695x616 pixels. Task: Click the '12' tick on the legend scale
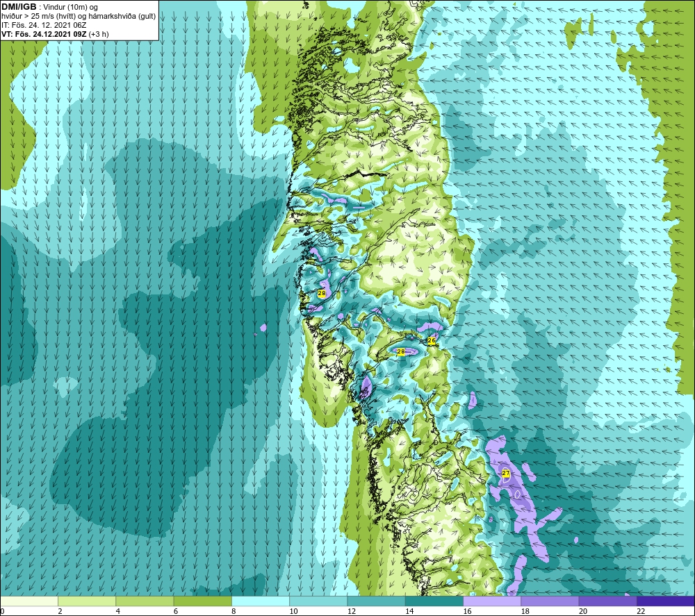coord(352,611)
